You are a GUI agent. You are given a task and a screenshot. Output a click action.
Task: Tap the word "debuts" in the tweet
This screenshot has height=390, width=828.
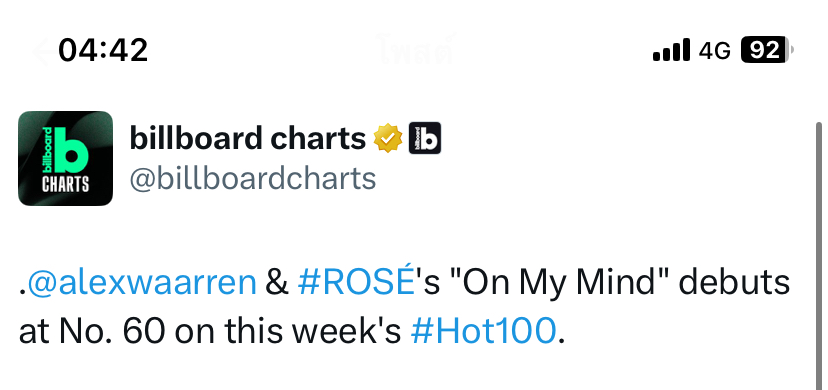tap(734, 283)
